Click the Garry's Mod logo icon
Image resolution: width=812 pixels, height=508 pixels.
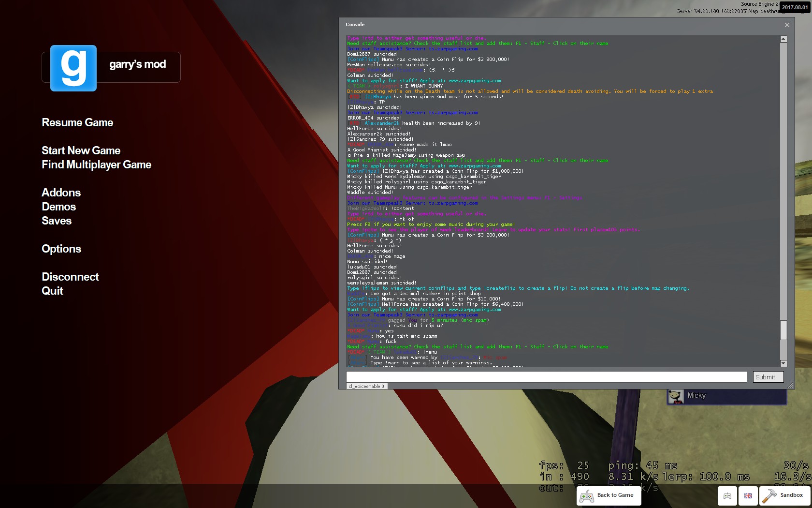pyautogui.click(x=73, y=68)
